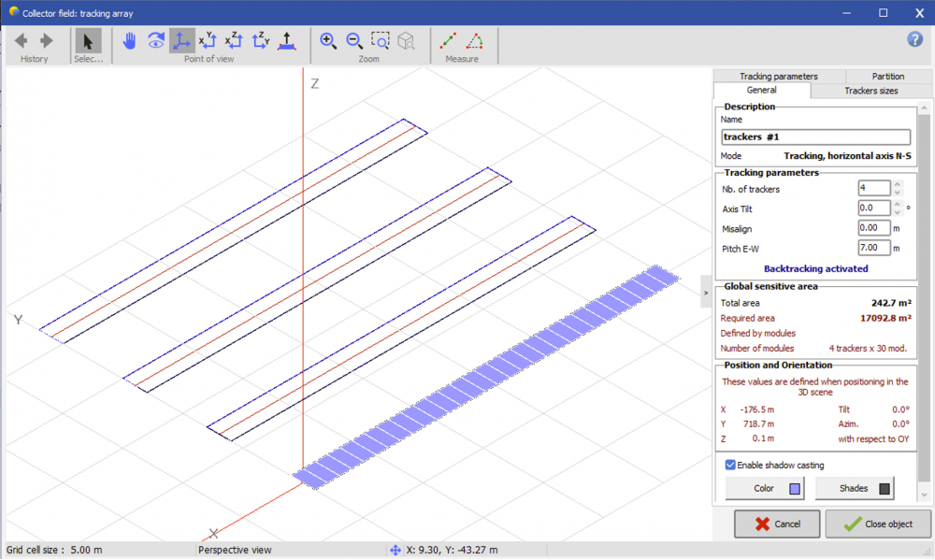The height and width of the screenshot is (560, 935).
Task: Increase number of trackers with up arrow
Action: tap(898, 184)
